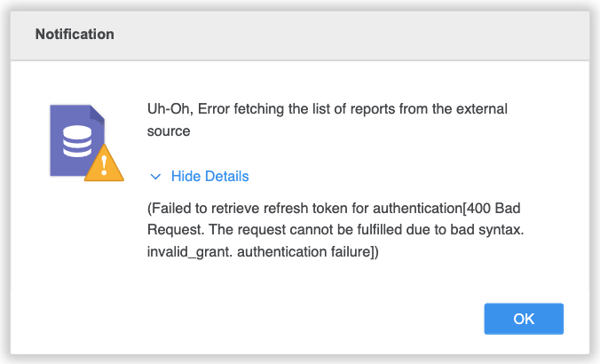This screenshot has width=600, height=364.
Task: Click the 'Uh-Oh, Error fetching' message line
Action: point(328,109)
